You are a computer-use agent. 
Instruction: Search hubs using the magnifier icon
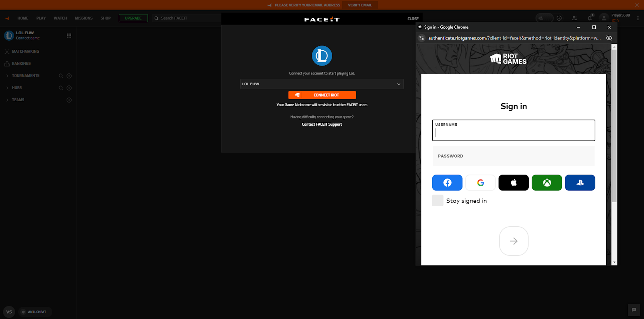click(61, 88)
